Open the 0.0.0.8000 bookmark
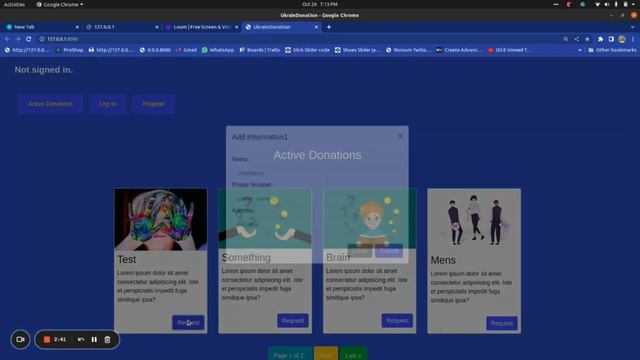This screenshot has width=640, height=360. click(155, 50)
